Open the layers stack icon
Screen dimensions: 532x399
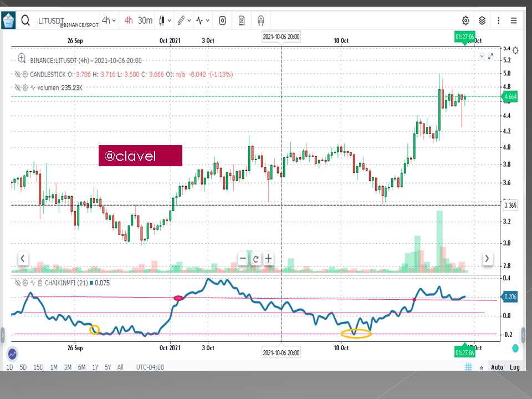coord(482,21)
